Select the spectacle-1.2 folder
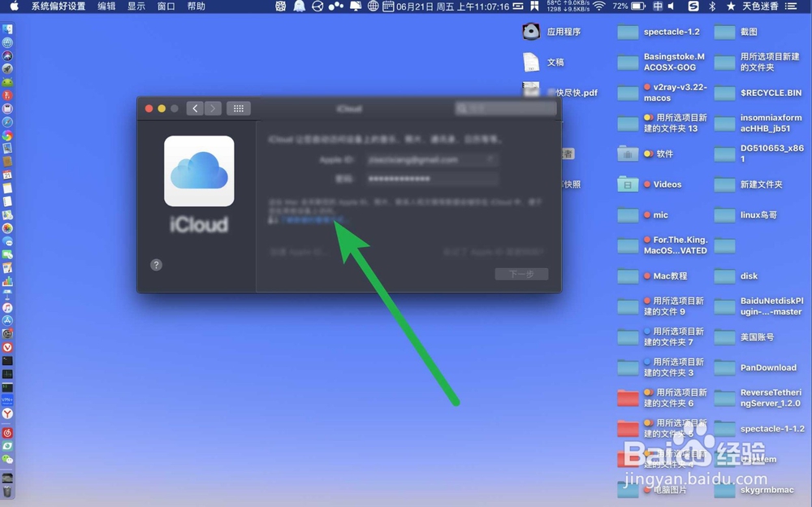 tap(659, 32)
